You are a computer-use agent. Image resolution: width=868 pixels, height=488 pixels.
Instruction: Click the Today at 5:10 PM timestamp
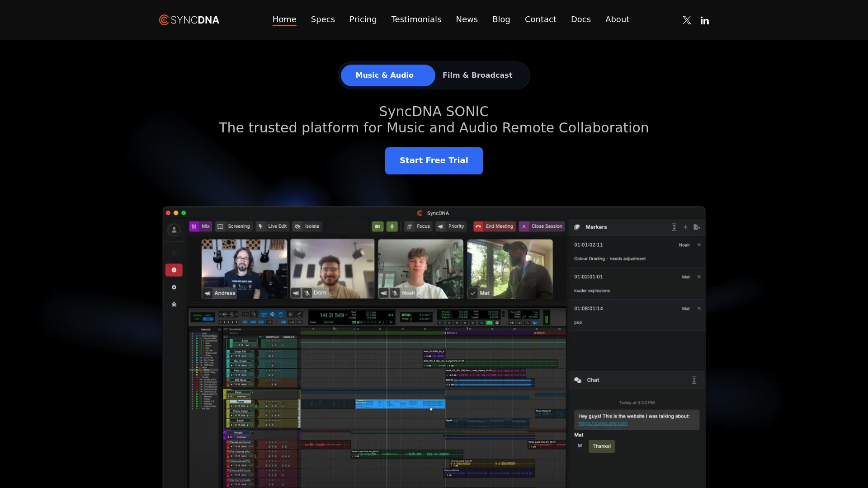(637, 403)
